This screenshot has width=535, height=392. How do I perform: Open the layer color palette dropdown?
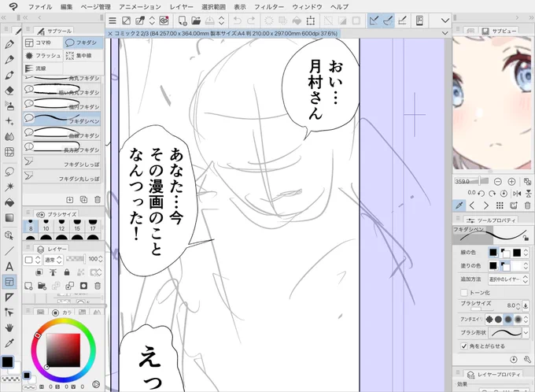(33, 260)
